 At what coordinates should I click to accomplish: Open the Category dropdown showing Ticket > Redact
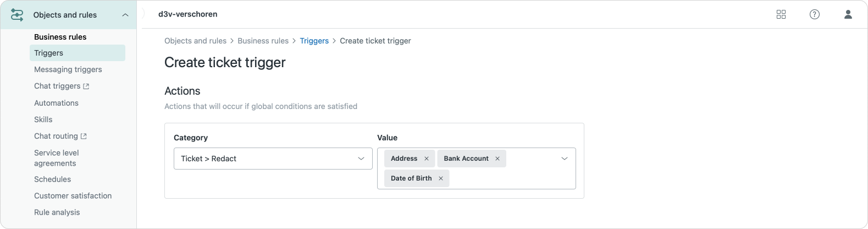273,159
